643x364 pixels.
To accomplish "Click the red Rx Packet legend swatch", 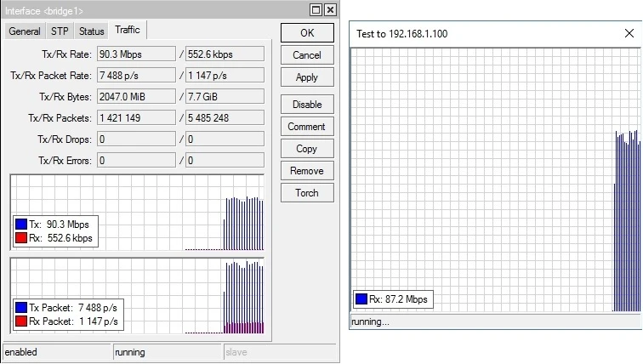I will pyautogui.click(x=21, y=322).
